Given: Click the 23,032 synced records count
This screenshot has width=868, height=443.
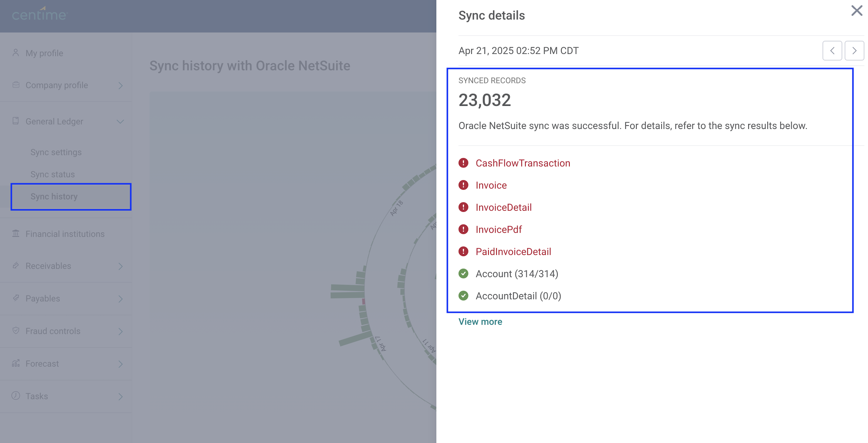Looking at the screenshot, I should point(484,100).
